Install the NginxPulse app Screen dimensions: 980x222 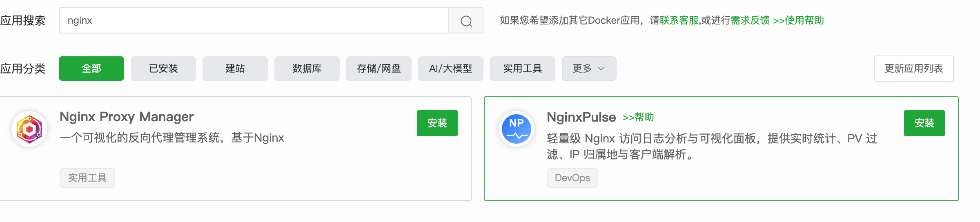click(x=924, y=123)
